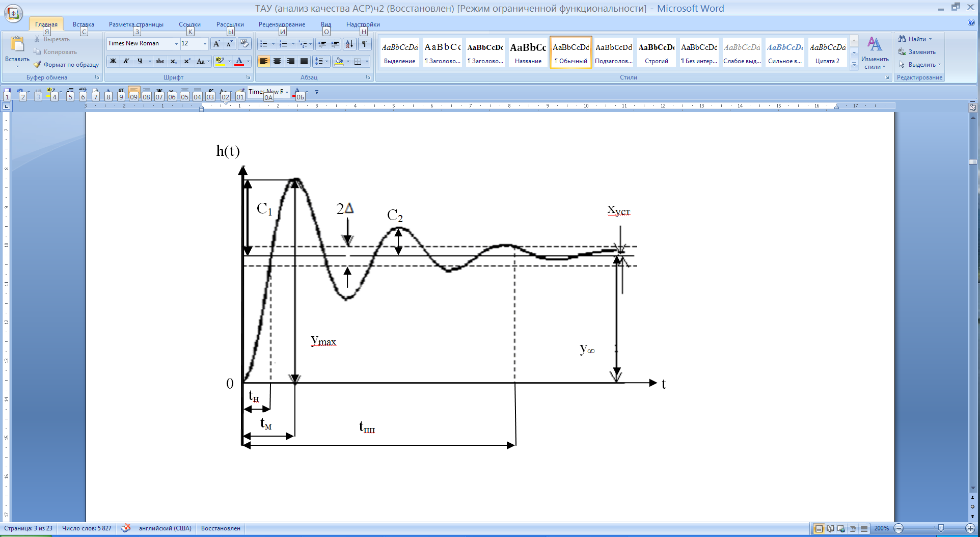Toggle show paragraph marks (¶)
Screen dimensions: 980x537
(x=365, y=44)
